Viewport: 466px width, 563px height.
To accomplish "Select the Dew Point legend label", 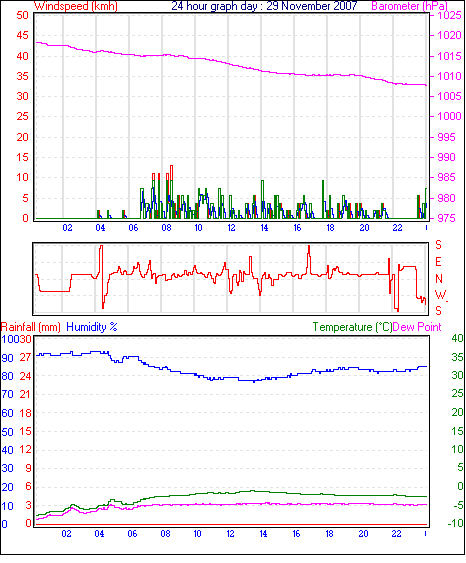I will (417, 327).
